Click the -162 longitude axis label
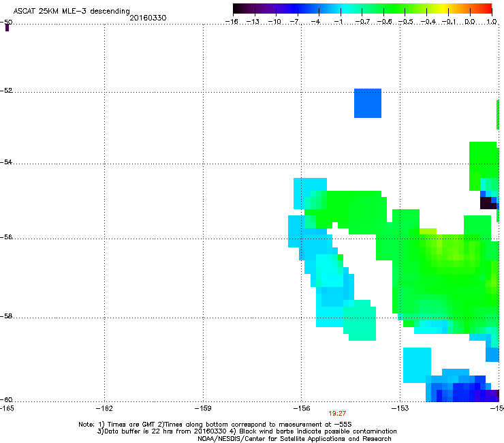504x443 pixels. (104, 408)
